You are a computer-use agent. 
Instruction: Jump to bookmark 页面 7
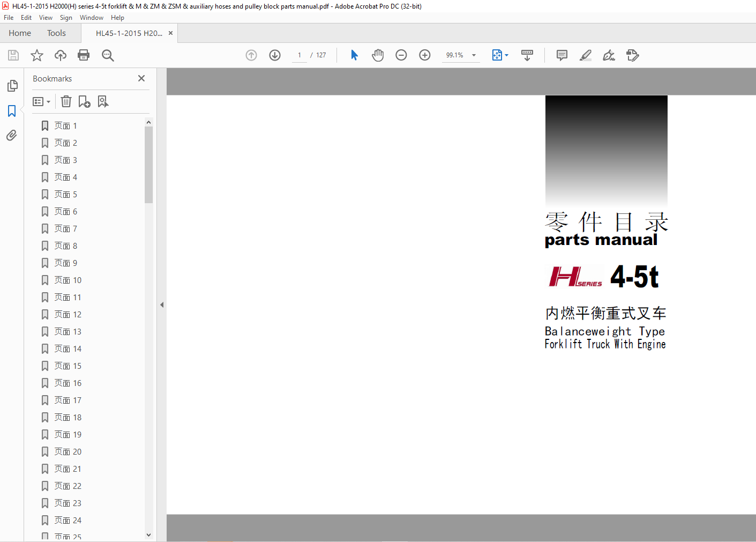[65, 228]
